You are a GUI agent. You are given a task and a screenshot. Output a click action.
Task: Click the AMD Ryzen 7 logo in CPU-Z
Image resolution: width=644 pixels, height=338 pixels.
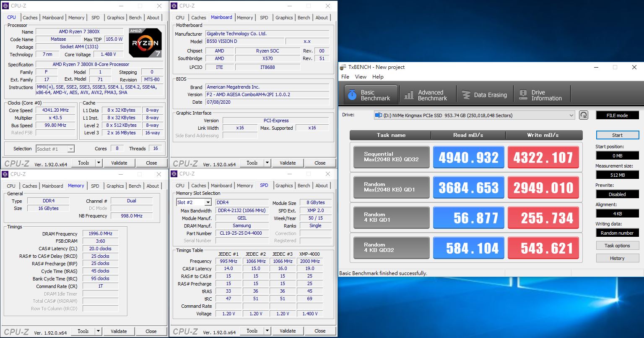pos(145,43)
